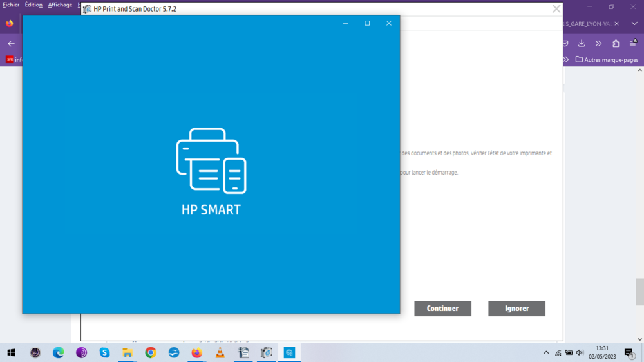Click the Firefox downloads arrow icon
The height and width of the screenshot is (362, 644).
pyautogui.click(x=582, y=43)
